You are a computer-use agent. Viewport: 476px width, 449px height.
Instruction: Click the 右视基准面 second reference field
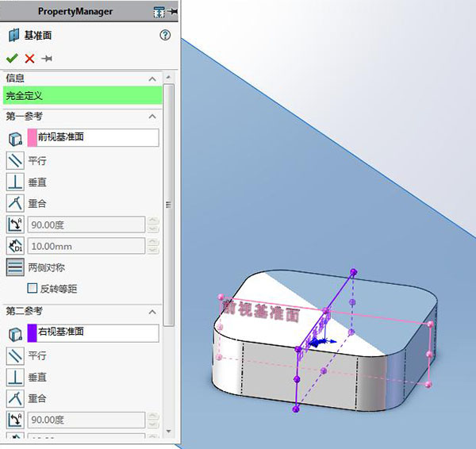[x=93, y=333]
